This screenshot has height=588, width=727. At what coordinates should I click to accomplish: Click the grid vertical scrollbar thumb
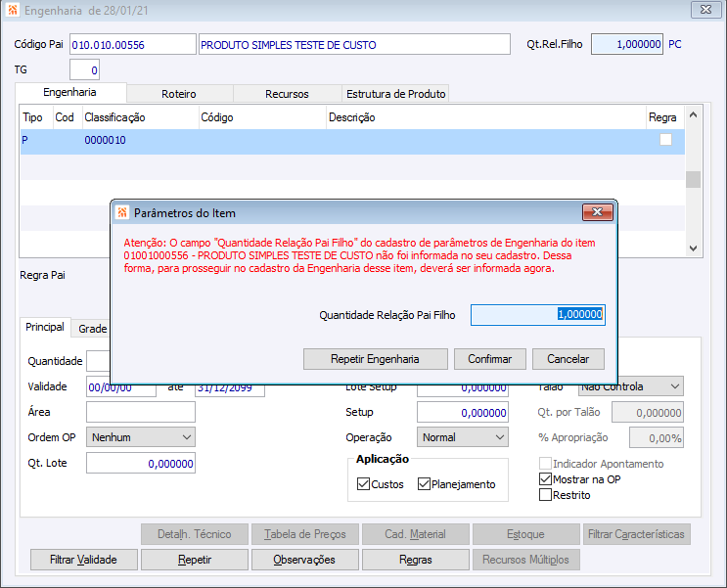click(x=693, y=179)
